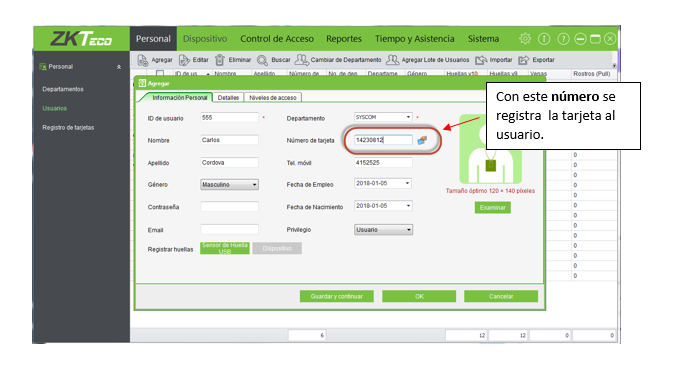This screenshot has width=681, height=388.
Task: Click the Agregar add-user toolbar icon
Action: (142, 60)
